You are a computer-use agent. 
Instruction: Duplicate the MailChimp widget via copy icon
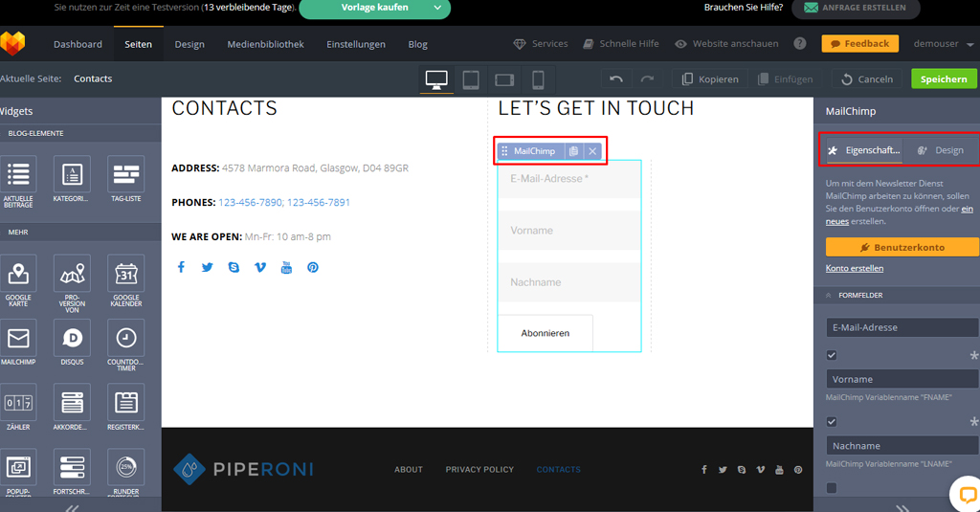[x=573, y=151]
